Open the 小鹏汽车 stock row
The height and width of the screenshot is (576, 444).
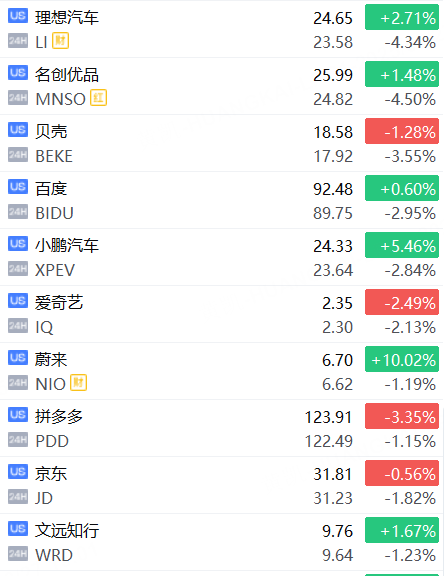tap(222, 257)
